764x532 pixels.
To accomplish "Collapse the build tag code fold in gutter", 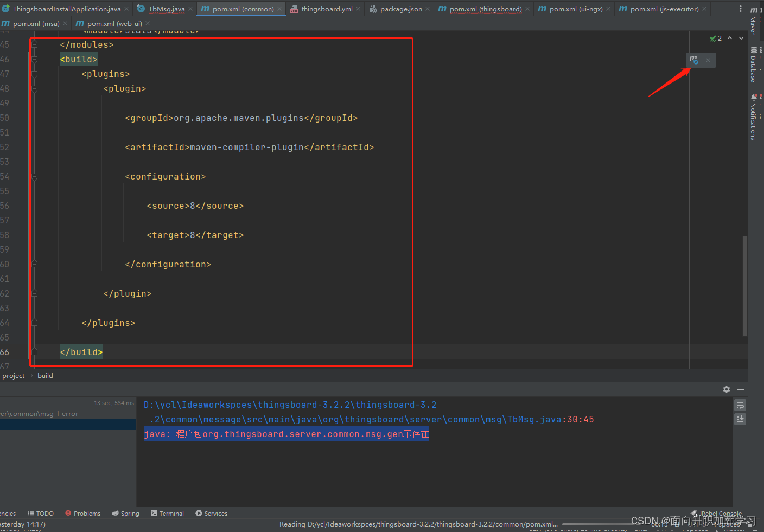I will pyautogui.click(x=34, y=60).
